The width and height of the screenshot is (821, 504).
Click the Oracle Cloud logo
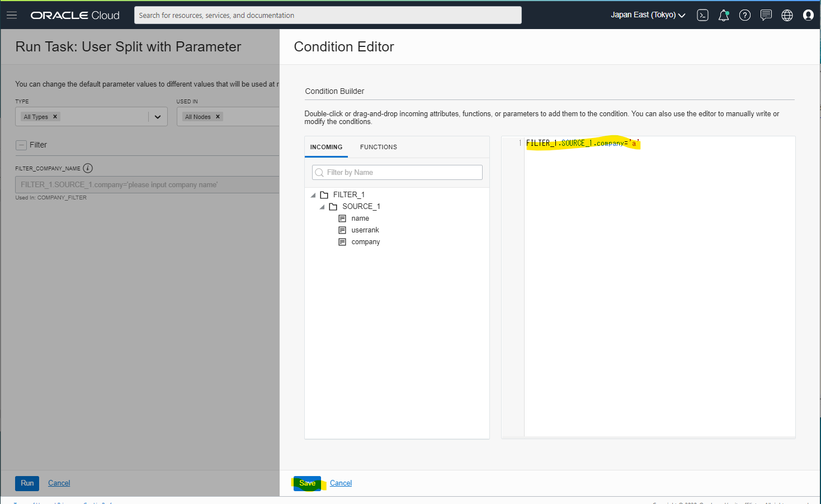[x=75, y=15]
